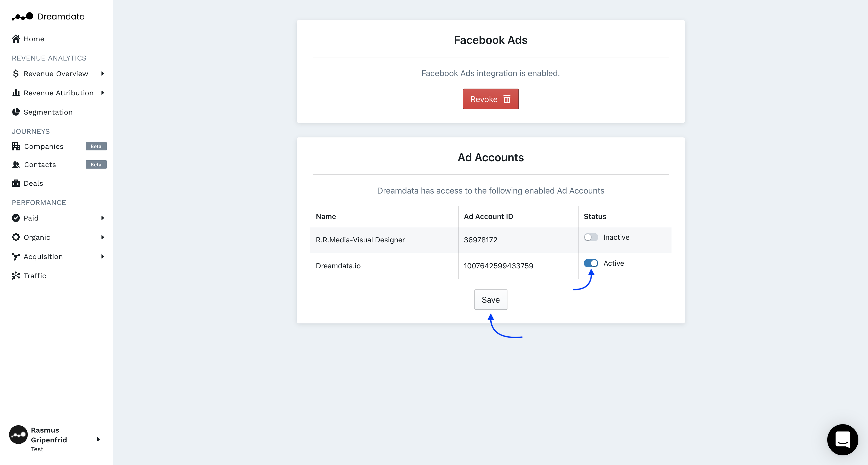Click the Name column header
The image size is (868, 465).
326,216
